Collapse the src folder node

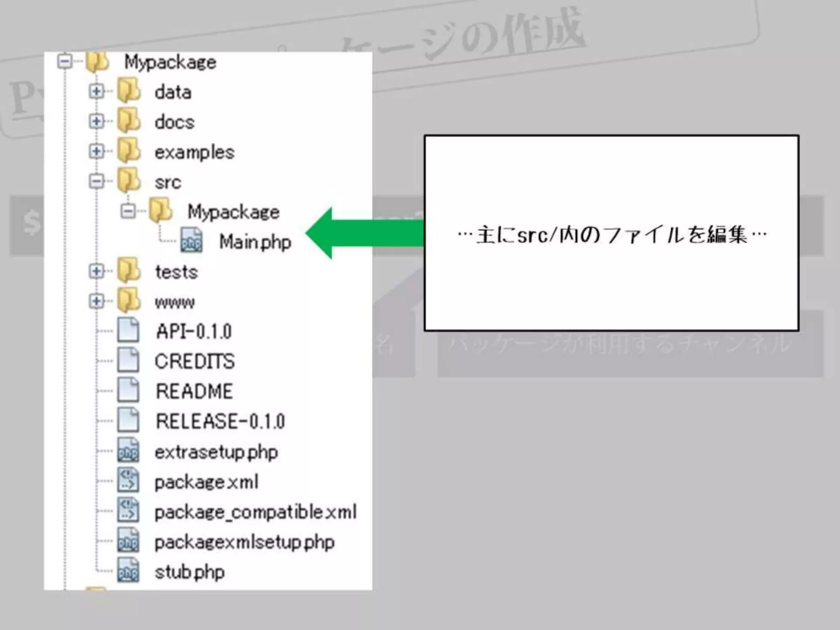[x=96, y=181]
